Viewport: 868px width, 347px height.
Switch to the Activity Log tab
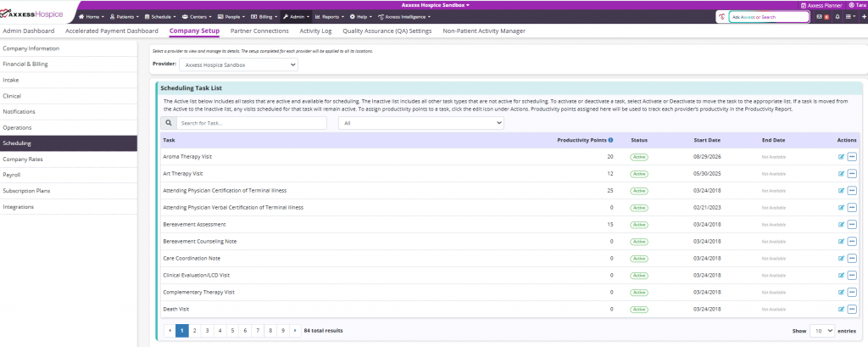click(315, 31)
